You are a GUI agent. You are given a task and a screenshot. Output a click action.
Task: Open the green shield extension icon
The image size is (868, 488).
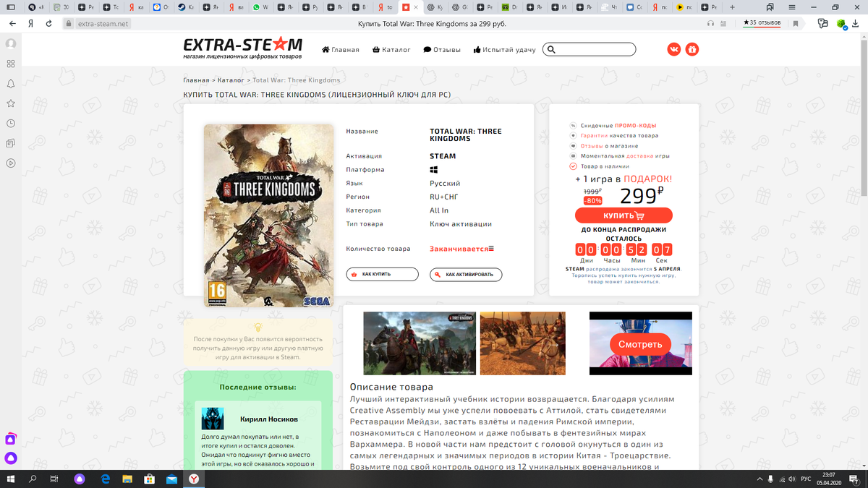tap(841, 23)
